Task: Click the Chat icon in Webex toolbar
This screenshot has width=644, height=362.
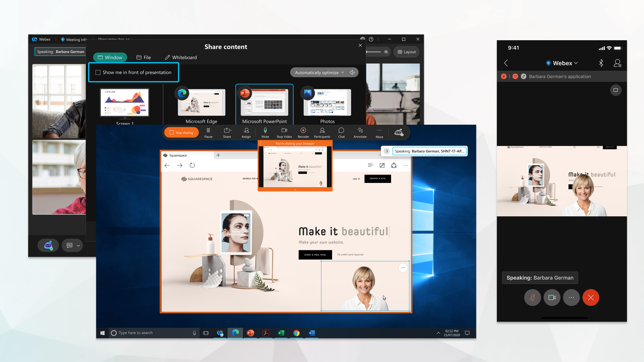Action: tap(341, 132)
